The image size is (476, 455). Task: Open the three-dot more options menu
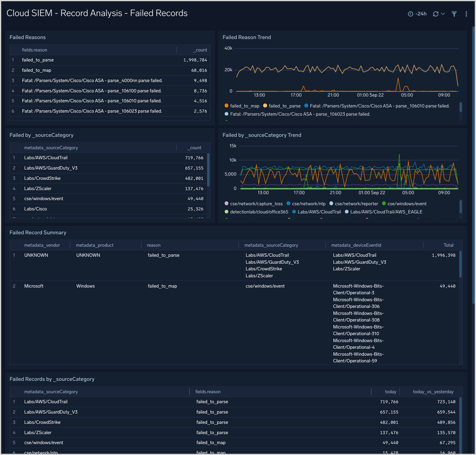[466, 14]
